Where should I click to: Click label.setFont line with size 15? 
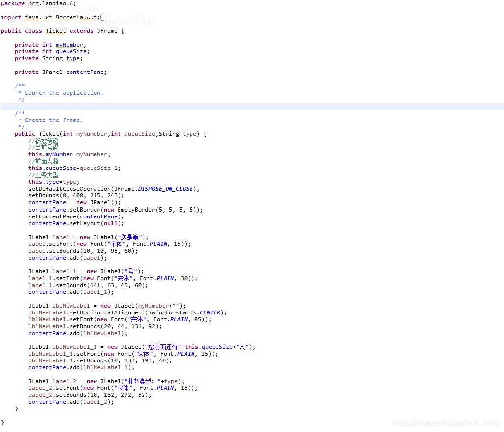coord(110,244)
